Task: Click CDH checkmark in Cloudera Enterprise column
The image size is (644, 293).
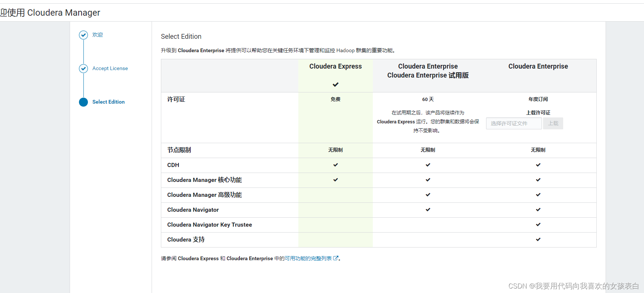Action: pyautogui.click(x=538, y=165)
